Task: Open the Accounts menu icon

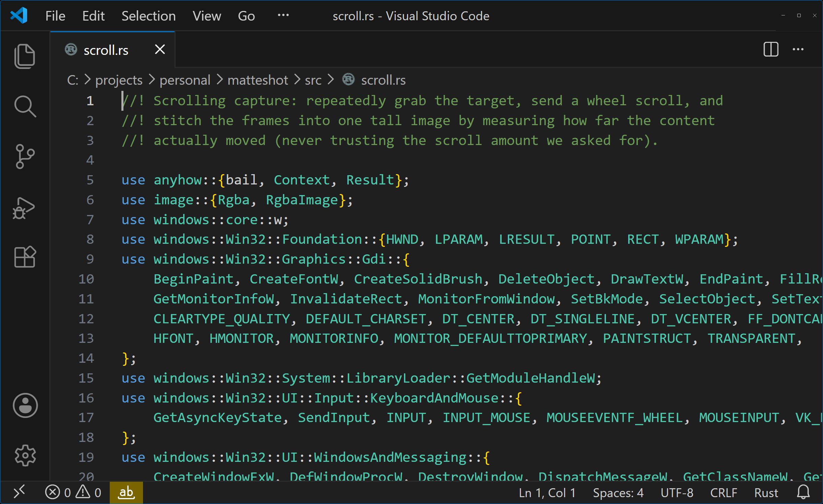Action: pyautogui.click(x=25, y=405)
